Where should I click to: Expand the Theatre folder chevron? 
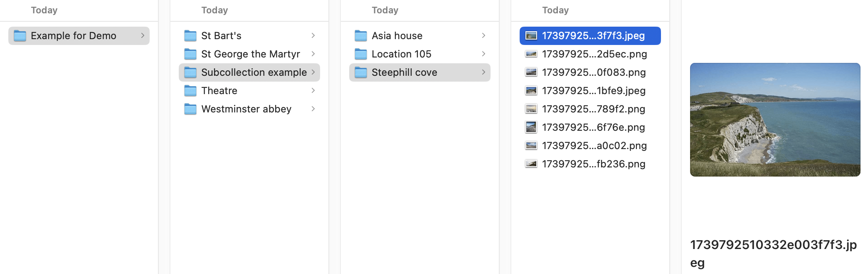[313, 91]
